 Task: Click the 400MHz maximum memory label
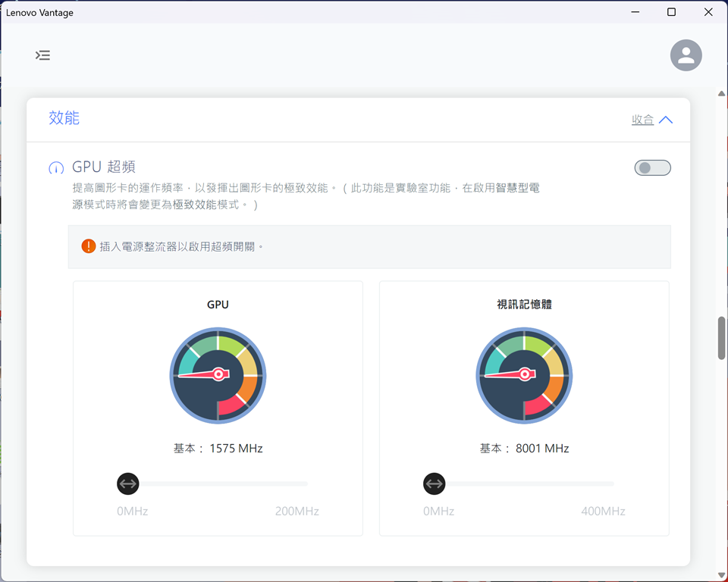603,512
